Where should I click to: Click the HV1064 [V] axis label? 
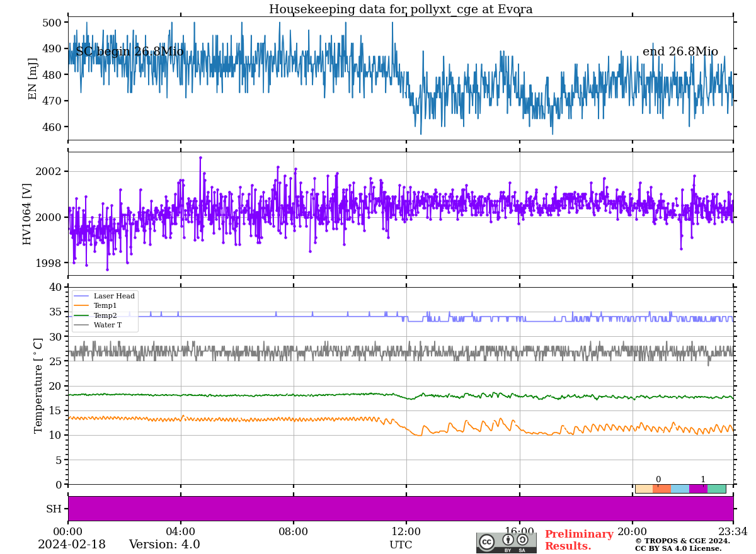click(27, 214)
